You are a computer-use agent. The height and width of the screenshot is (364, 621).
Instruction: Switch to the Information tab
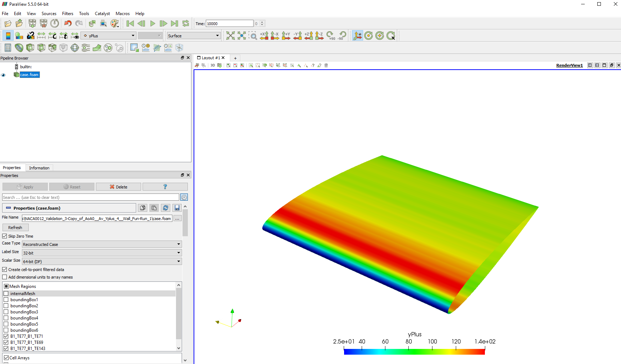click(39, 168)
